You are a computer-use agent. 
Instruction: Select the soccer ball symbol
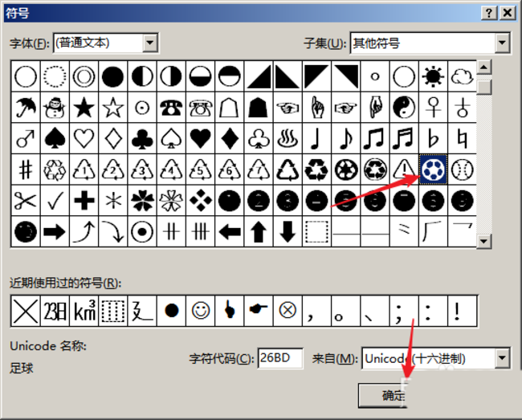(433, 169)
